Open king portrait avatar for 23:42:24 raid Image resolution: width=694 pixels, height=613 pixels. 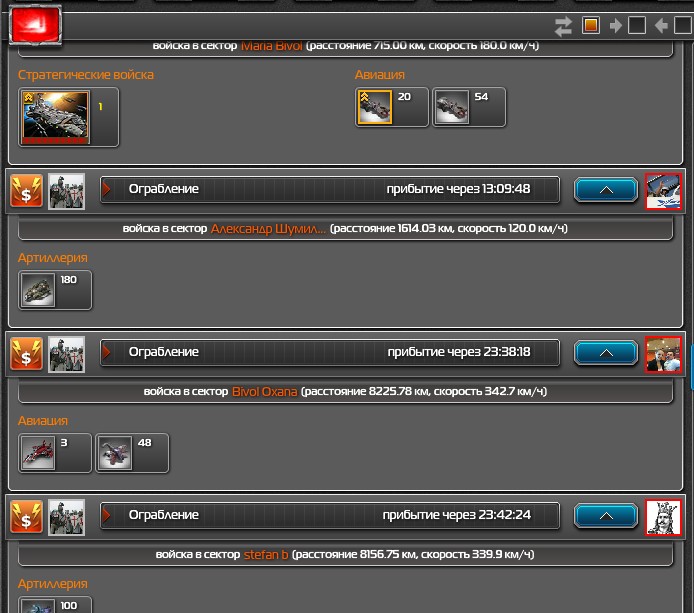[663, 517]
